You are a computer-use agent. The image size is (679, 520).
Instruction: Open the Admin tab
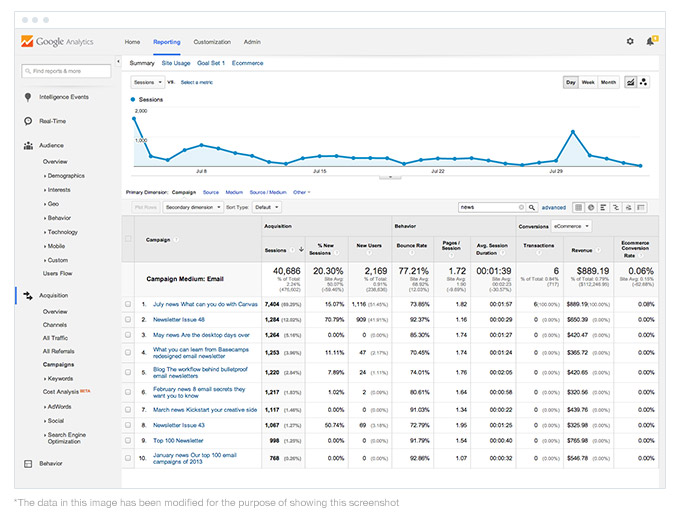252,42
